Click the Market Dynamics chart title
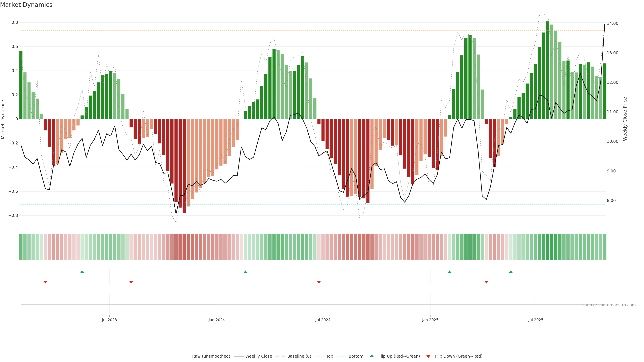Viewport: 644px width, 362px height. coord(26,5)
